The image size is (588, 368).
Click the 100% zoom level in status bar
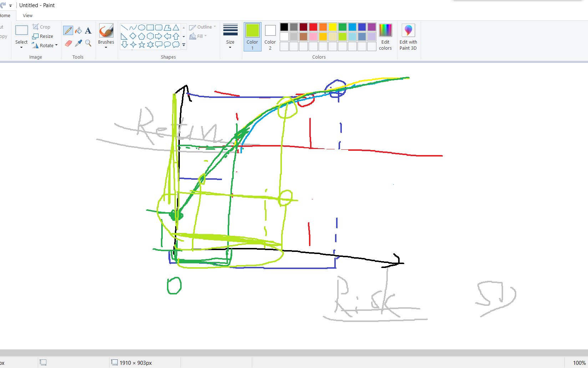pos(579,363)
